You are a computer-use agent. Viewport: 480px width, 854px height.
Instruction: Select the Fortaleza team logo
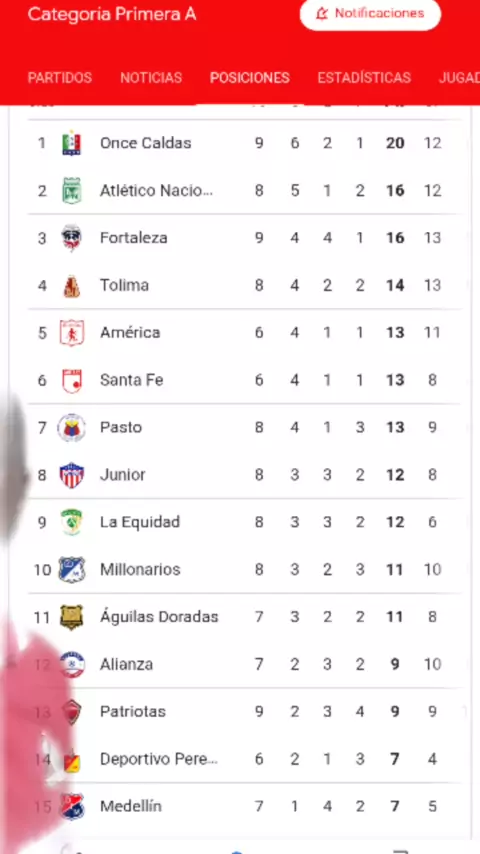[x=71, y=238]
